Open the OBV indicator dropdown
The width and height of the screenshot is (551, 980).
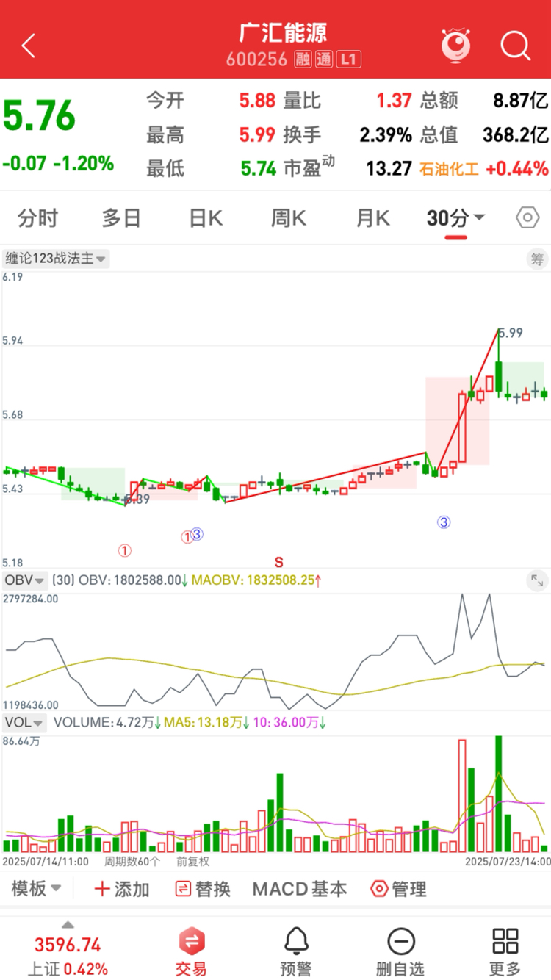pos(25,580)
